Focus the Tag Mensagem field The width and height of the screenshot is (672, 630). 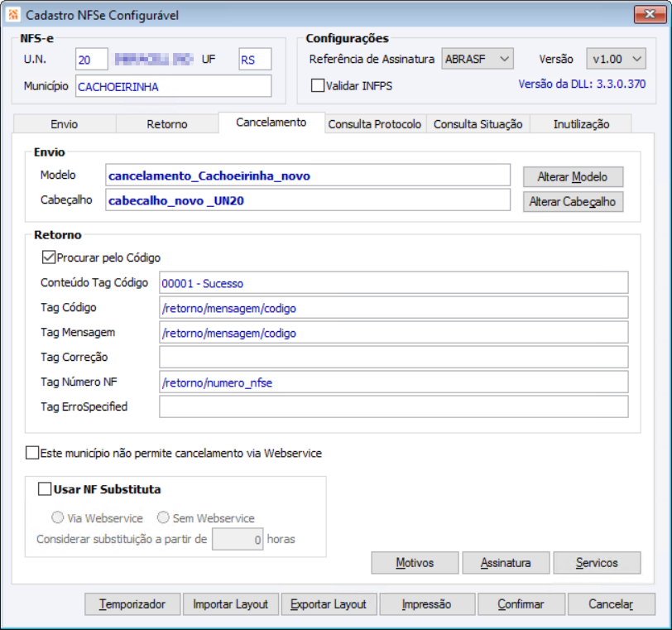click(393, 333)
